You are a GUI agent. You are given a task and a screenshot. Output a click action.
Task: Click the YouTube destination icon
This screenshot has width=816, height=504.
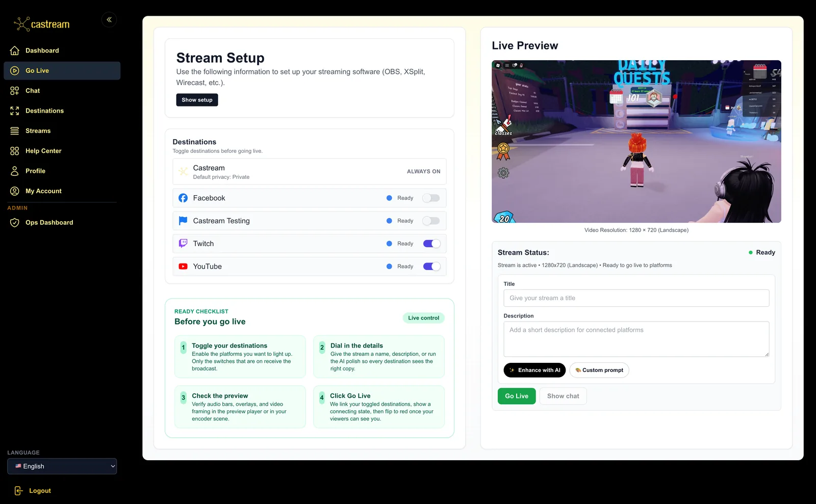[x=183, y=266]
